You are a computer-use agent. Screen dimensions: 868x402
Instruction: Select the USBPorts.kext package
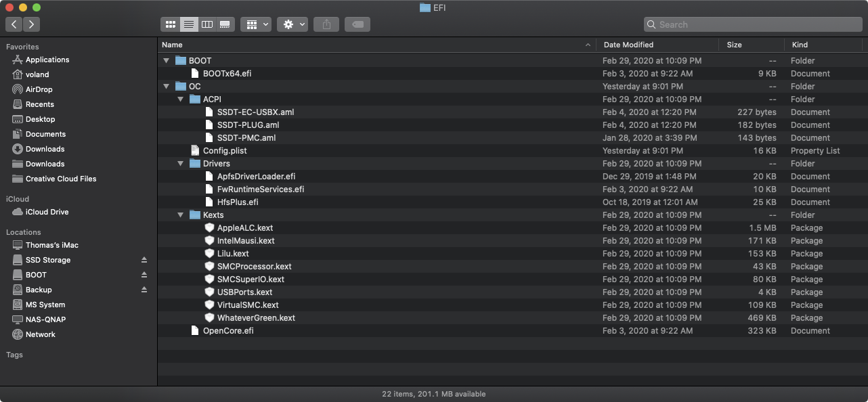pyautogui.click(x=513, y=292)
